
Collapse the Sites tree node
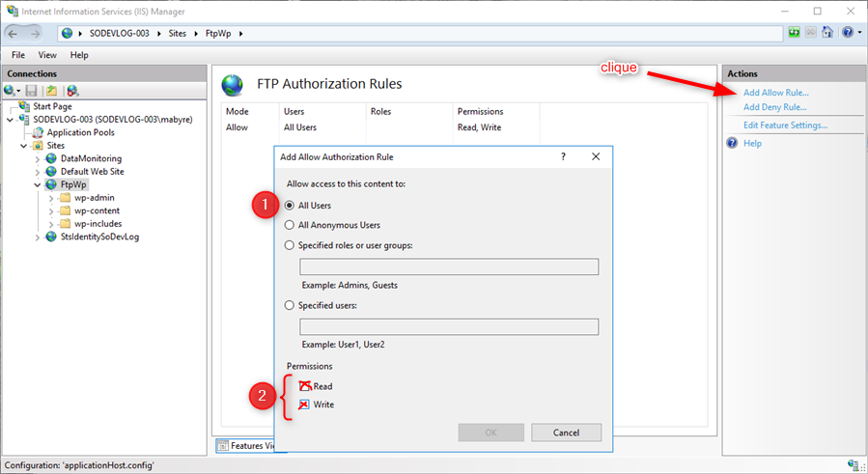coord(24,146)
